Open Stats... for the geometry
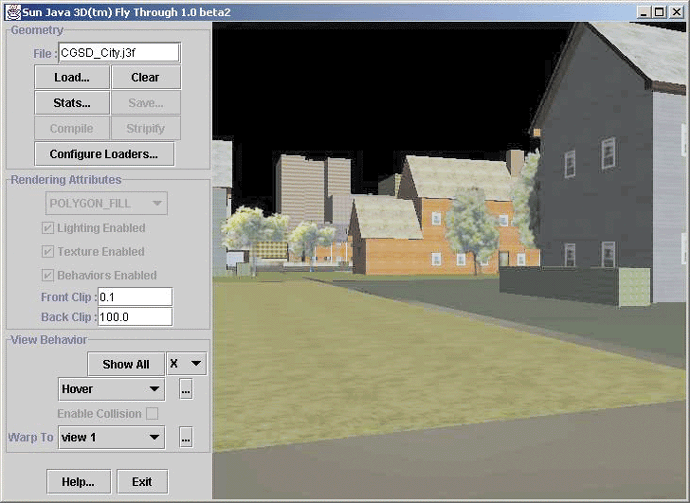 72,103
